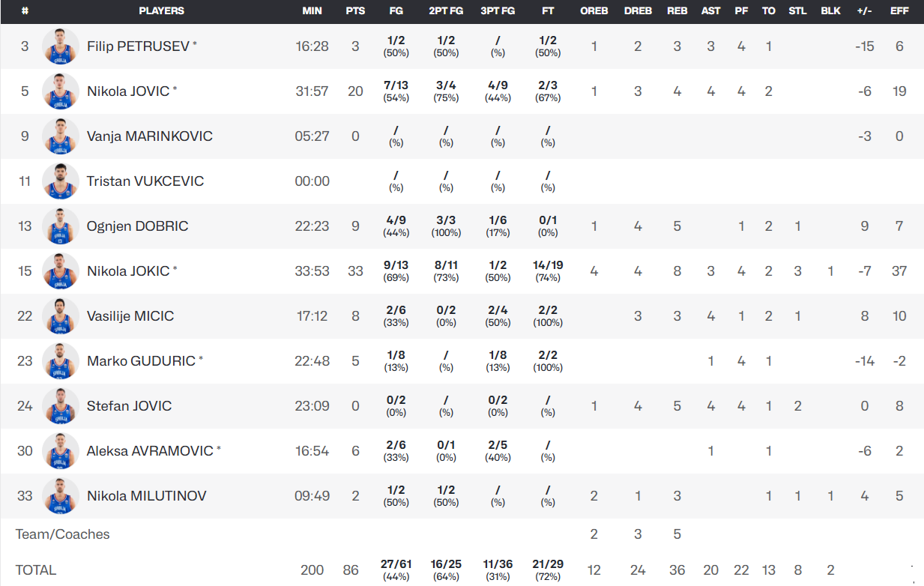Screen dimensions: 924x586
Task: Select Nikola MILUTINOV's player photo
Action: point(61,496)
